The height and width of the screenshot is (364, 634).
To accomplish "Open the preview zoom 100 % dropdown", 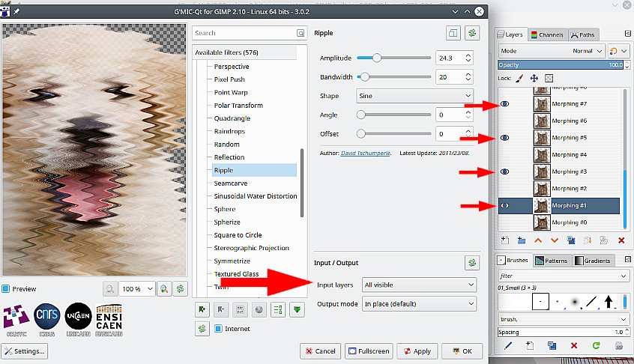I will [136, 289].
